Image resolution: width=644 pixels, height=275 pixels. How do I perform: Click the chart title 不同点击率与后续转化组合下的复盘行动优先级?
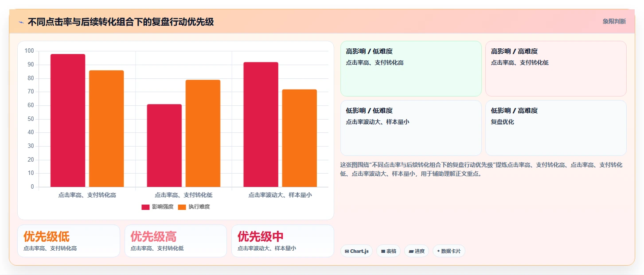121,22
